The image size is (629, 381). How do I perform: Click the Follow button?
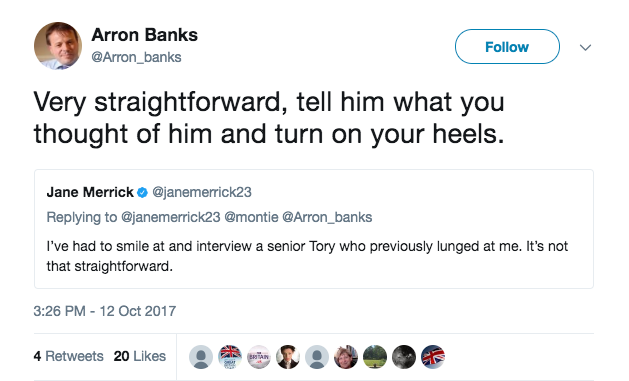[507, 47]
